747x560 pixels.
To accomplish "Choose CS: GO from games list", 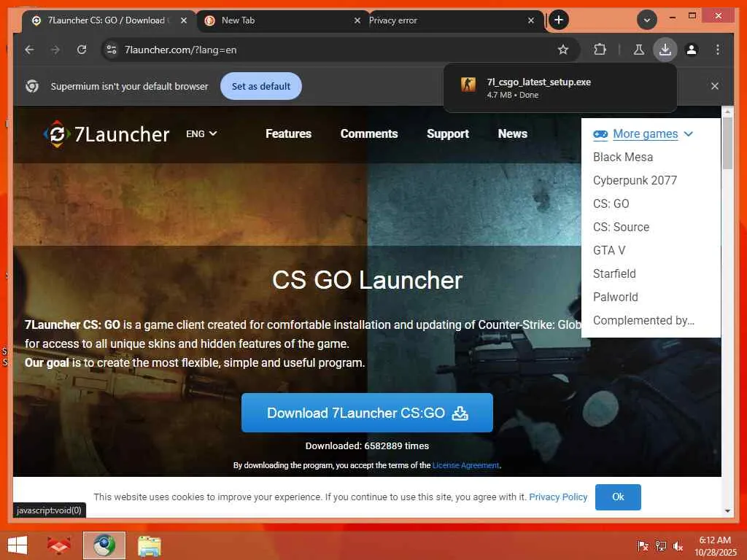I will 611,204.
